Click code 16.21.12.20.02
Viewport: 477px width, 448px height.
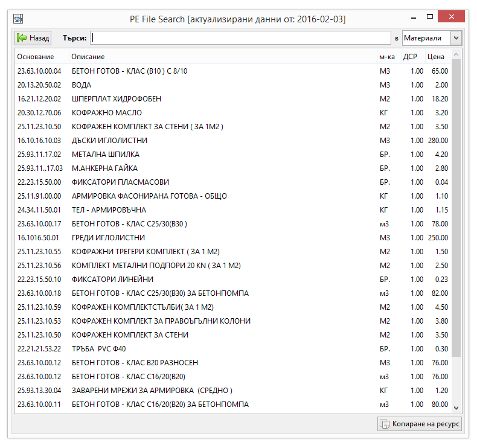39,99
